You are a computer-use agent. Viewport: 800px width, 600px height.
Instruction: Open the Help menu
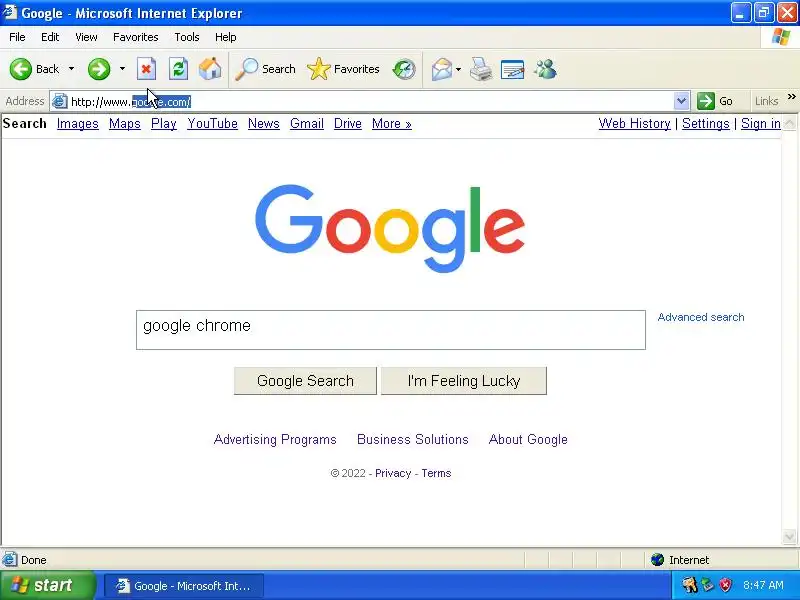226,37
